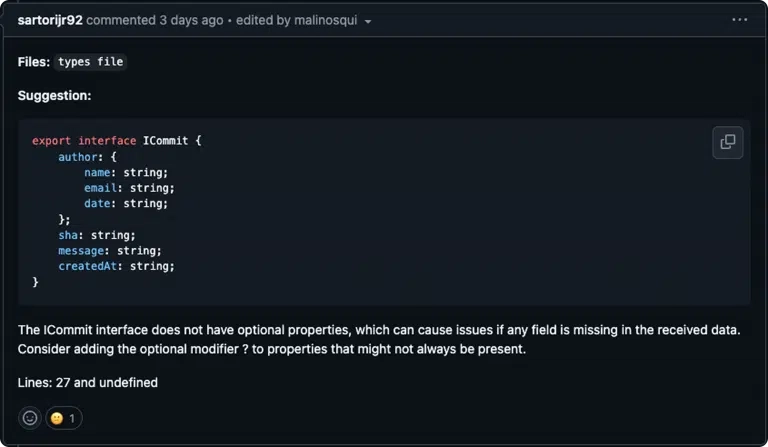Toggle the confused emoji reaction
The width and height of the screenshot is (768, 447).
coord(64,418)
